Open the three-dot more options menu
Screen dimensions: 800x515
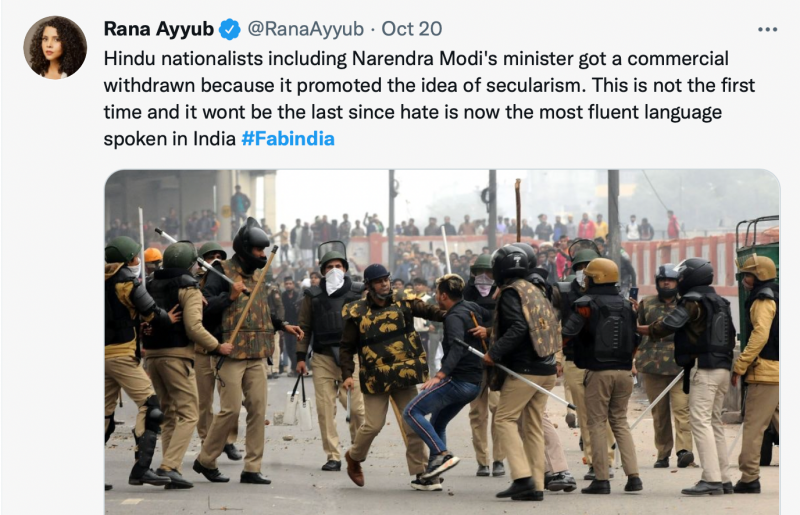(x=767, y=30)
